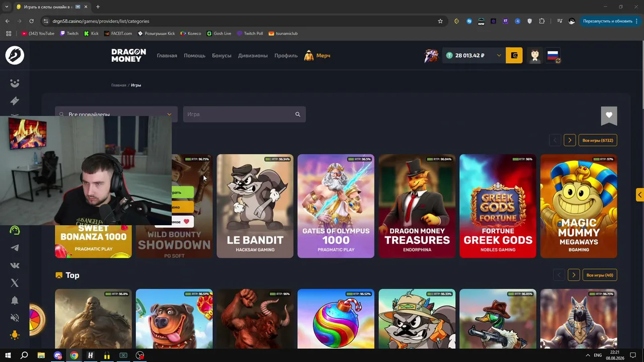Open File Explorer from the taskbar

click(x=41, y=355)
